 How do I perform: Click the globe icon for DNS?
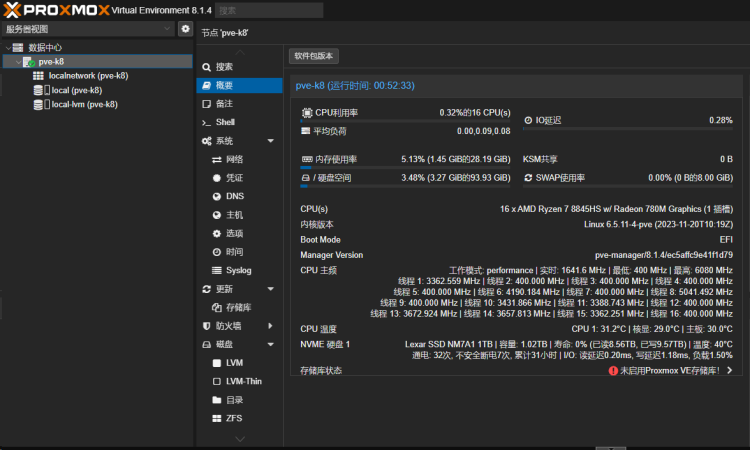click(217, 197)
